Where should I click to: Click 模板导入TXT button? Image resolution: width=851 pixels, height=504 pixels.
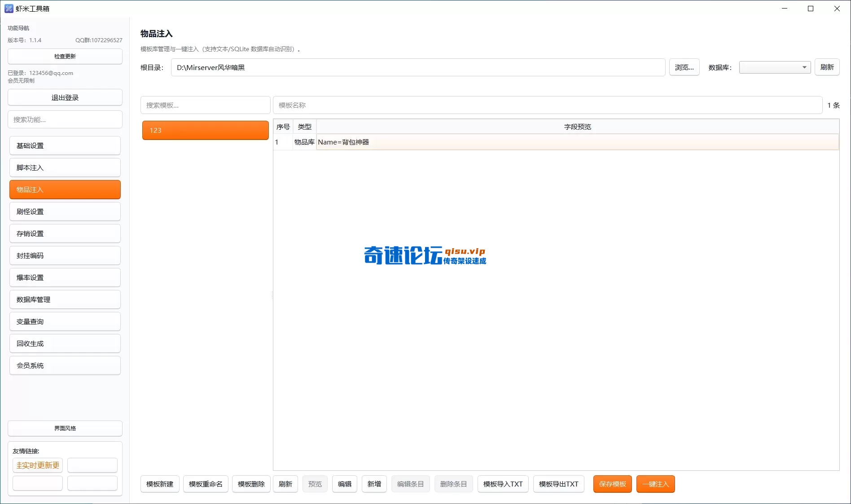click(x=503, y=484)
